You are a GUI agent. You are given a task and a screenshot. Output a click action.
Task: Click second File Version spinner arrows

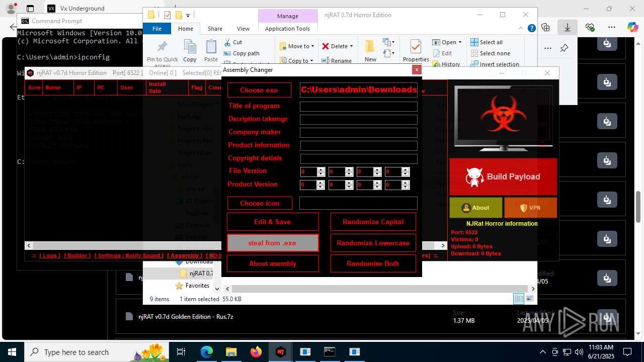click(349, 172)
